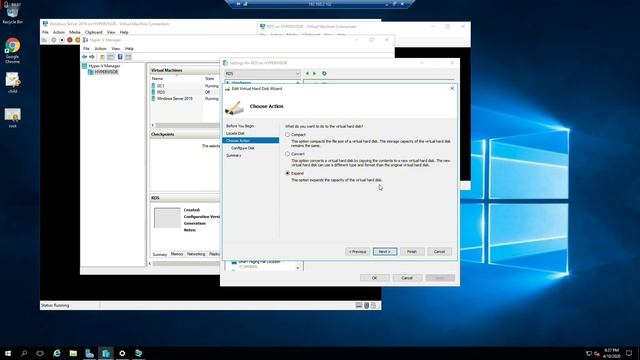Go to Before You Begin wizard step
This screenshot has width=640, height=360.
240,126
